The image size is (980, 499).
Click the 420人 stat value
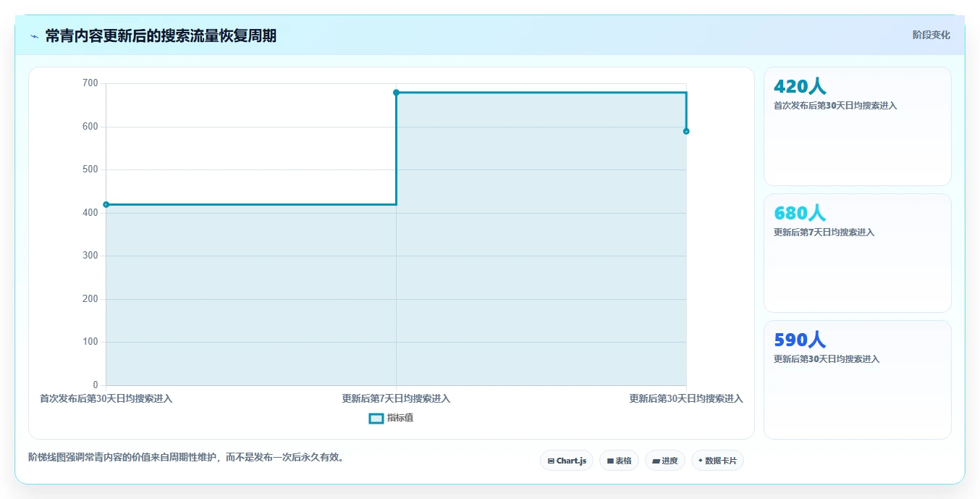800,87
